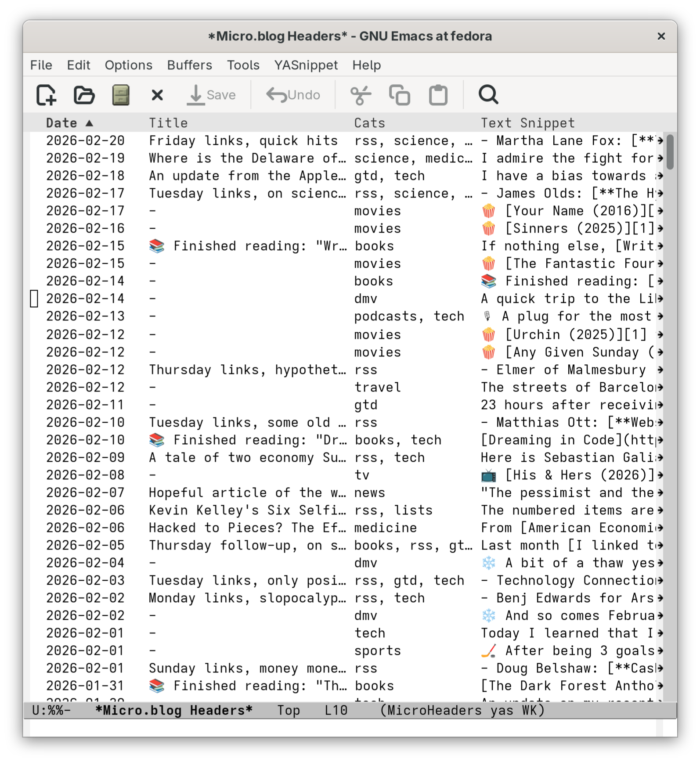
Task: Click snowflake icon beside "And so comes Februa"
Action: [x=488, y=615]
